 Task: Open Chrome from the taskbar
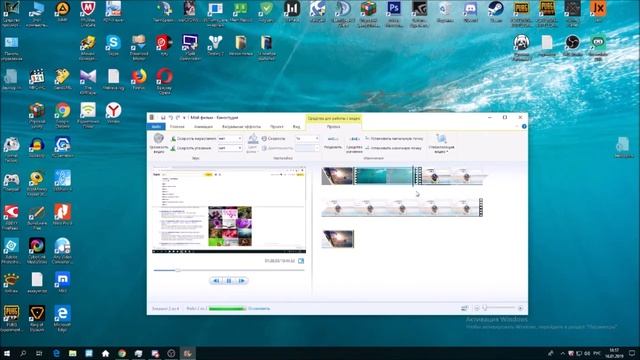pos(122,353)
